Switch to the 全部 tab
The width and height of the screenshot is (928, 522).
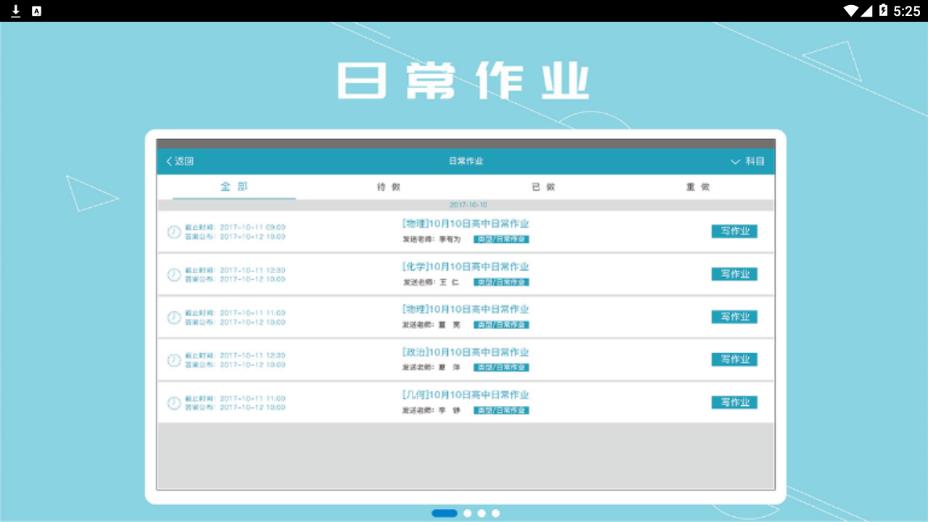click(x=234, y=187)
